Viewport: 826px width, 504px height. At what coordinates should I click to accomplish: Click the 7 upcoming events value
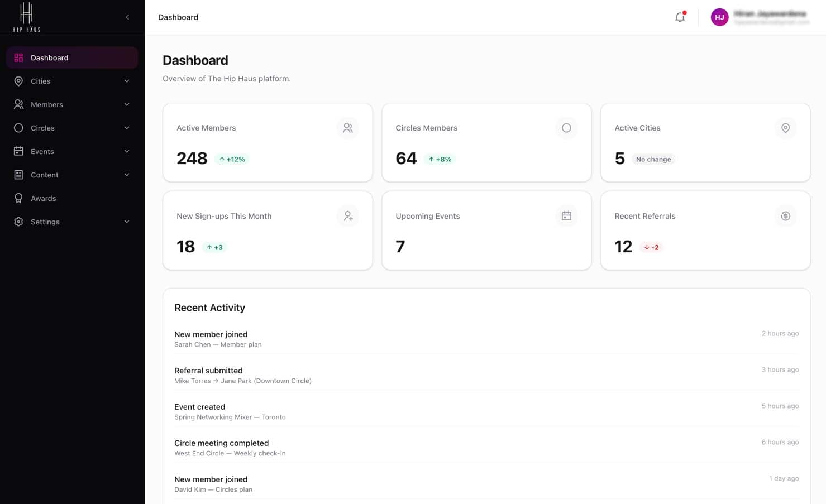coord(400,247)
